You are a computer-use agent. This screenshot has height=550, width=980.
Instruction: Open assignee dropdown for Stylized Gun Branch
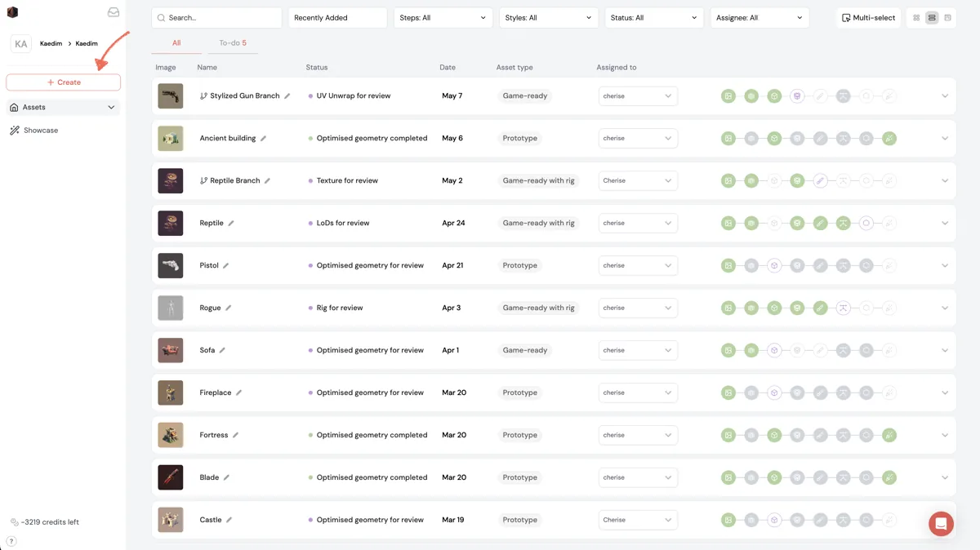638,96
